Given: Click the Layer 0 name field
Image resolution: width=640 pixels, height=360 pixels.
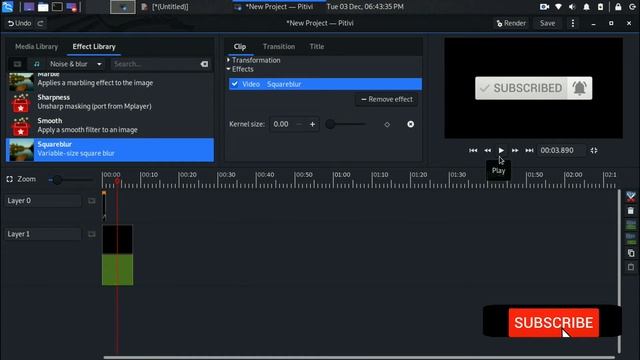Looking at the screenshot, I should (43, 200).
